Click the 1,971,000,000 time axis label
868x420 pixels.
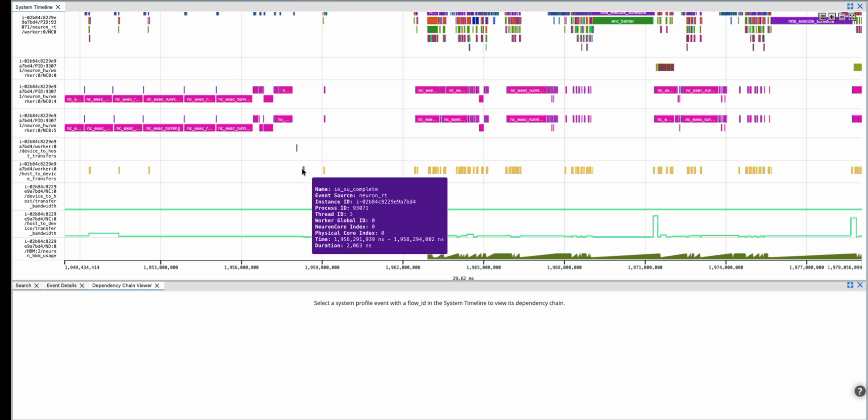(x=645, y=267)
